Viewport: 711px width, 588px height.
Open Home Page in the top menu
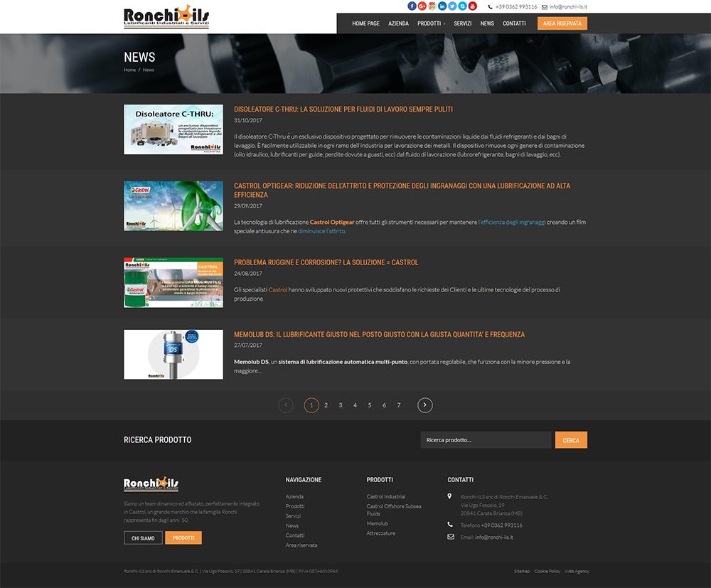tap(366, 23)
